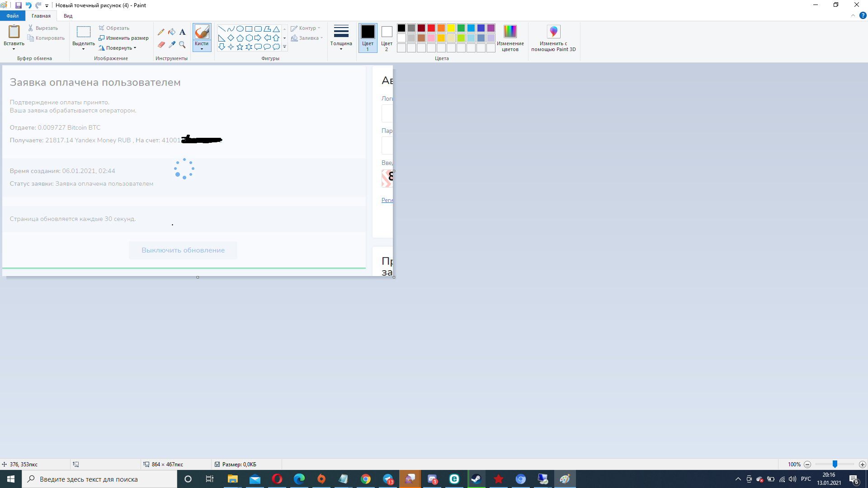Image resolution: width=868 pixels, height=488 pixels.
Task: Activate Color 1 (Цвет 1) selector
Action: click(x=368, y=38)
